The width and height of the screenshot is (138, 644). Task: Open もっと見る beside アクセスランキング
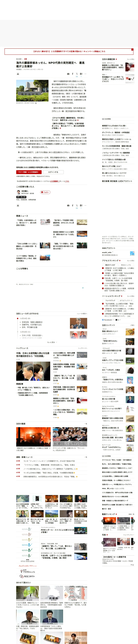click(x=131, y=260)
